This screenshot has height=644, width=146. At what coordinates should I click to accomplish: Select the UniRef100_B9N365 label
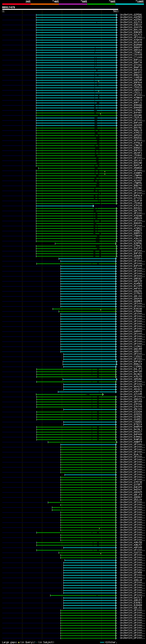click(x=131, y=32)
